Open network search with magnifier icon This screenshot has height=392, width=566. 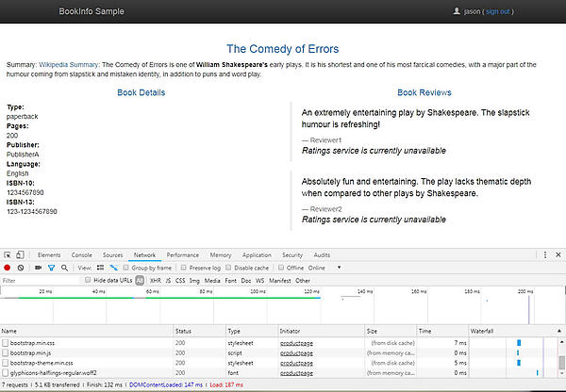pyautogui.click(x=63, y=268)
